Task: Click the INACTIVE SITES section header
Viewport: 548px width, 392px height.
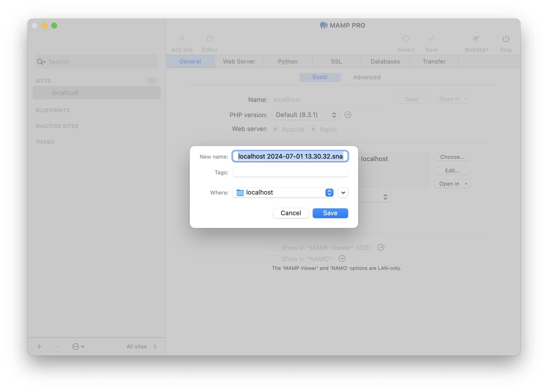Action: (x=57, y=126)
